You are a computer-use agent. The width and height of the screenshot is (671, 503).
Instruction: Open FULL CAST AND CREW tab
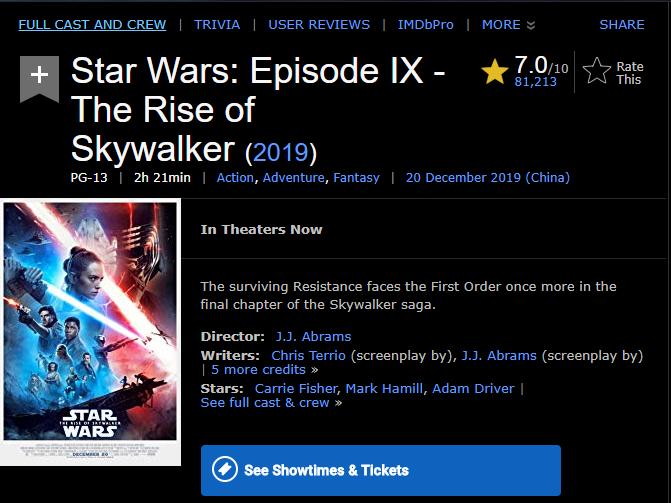click(x=92, y=25)
